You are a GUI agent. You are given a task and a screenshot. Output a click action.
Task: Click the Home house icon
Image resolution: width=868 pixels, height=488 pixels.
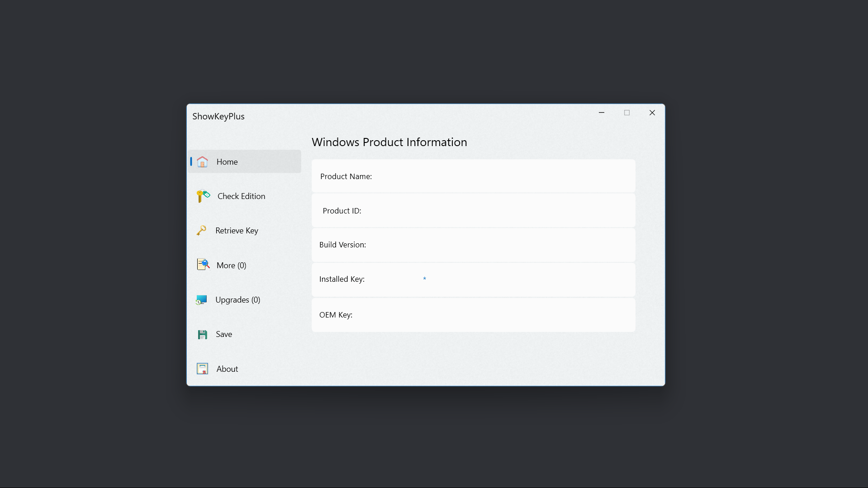[x=202, y=162]
